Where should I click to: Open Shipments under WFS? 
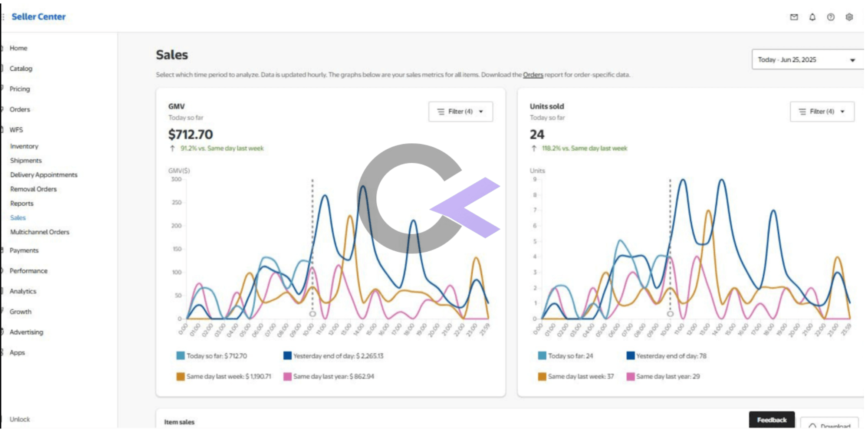pyautogui.click(x=26, y=161)
